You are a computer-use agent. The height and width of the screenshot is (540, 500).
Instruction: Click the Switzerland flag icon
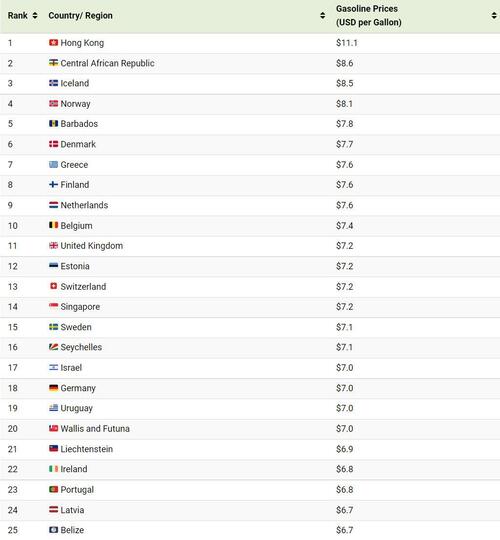[53, 286]
